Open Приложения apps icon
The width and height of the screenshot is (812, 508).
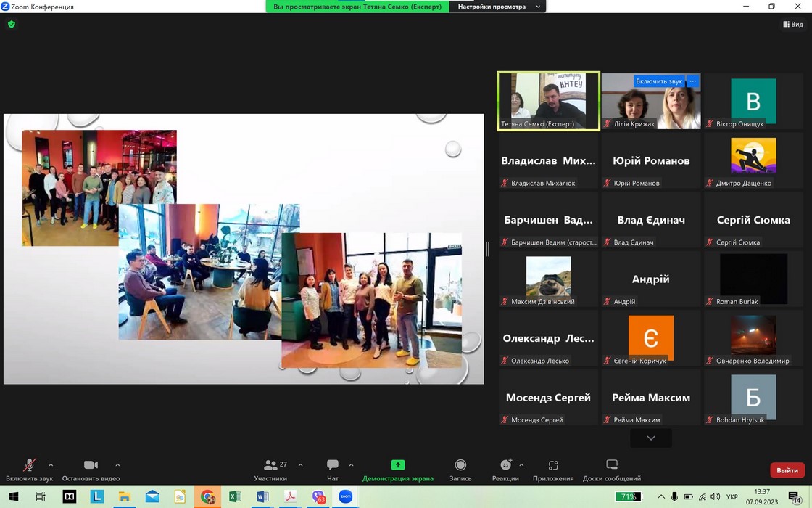(x=553, y=465)
